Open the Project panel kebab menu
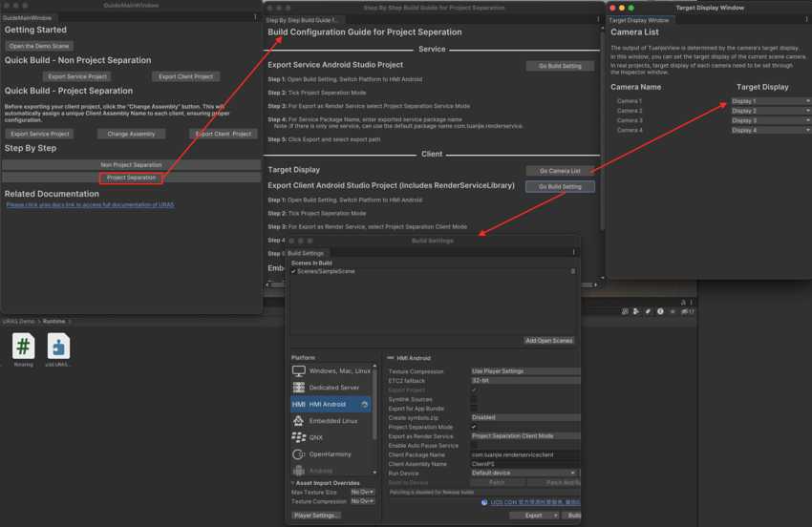The height and width of the screenshot is (527, 812). [x=692, y=302]
